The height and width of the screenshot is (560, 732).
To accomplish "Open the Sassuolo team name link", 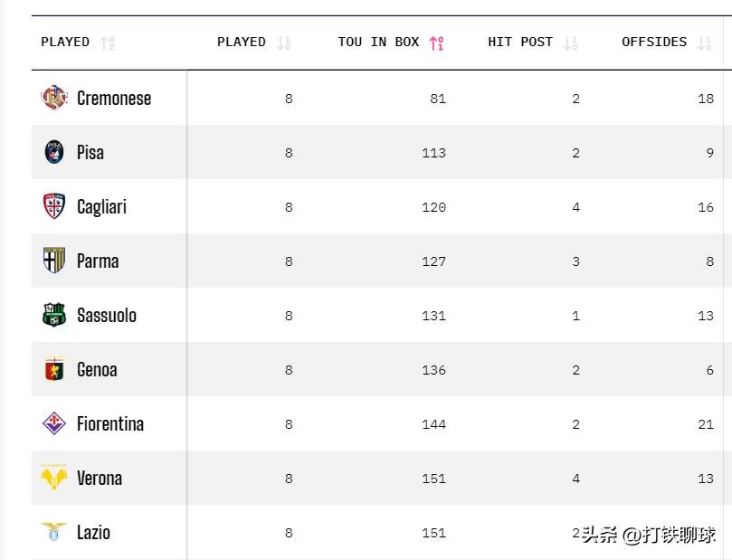I will (107, 315).
